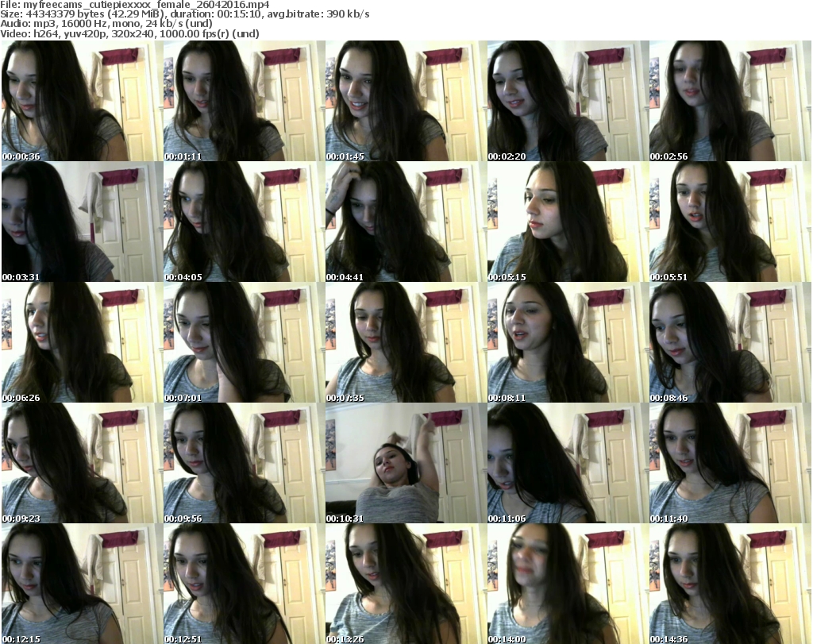Choose the frame captured at 00:11:06
Screen dimensions: 813x644
[567, 463]
